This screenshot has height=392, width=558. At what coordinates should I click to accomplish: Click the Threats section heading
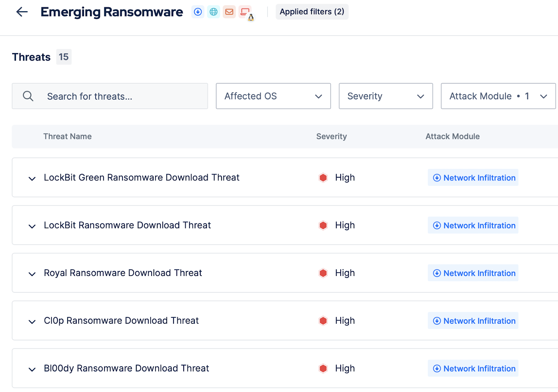tap(31, 57)
